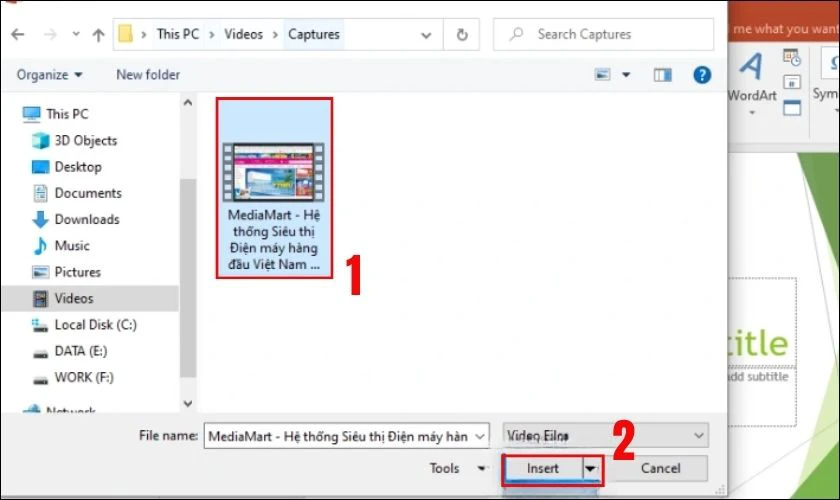Screen dimensions: 840x500
Task: Click Object icon in PowerPoint ribbon
Action: (792, 108)
